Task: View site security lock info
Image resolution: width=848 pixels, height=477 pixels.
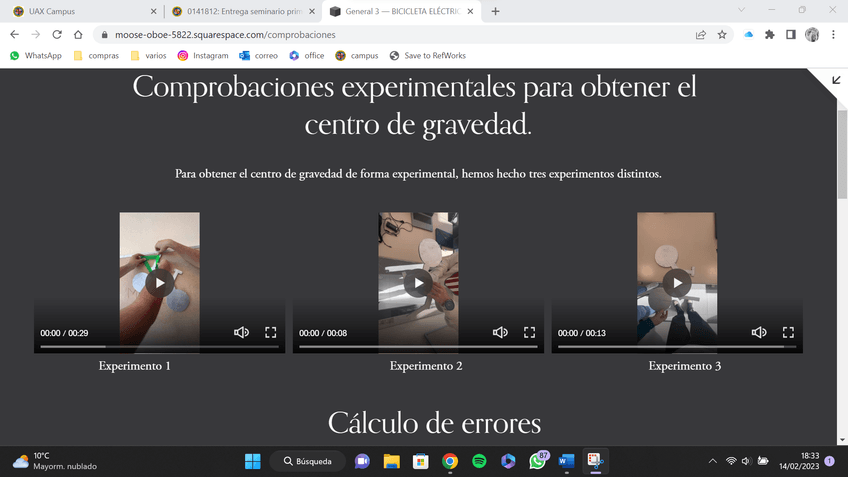Action: pos(104,35)
